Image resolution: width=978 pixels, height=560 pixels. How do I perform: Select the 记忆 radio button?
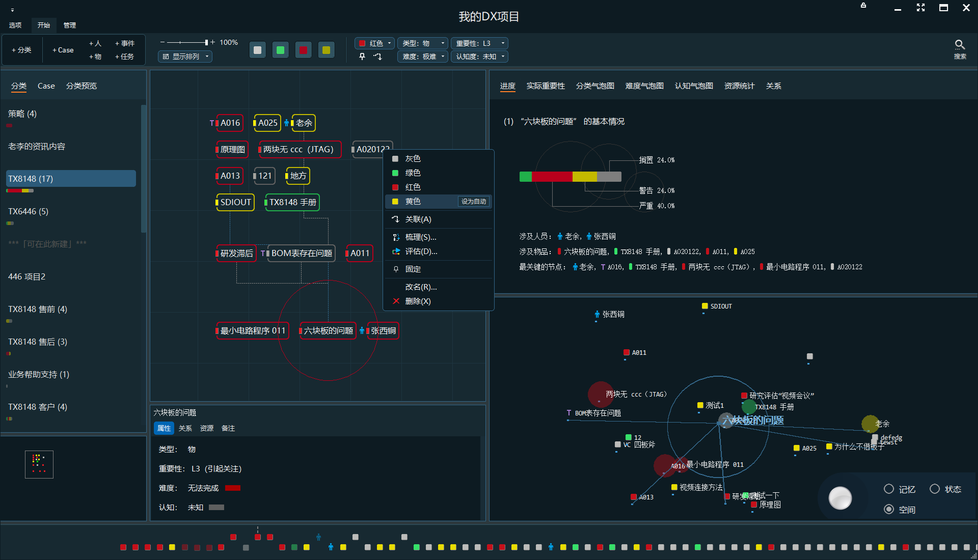(x=889, y=489)
